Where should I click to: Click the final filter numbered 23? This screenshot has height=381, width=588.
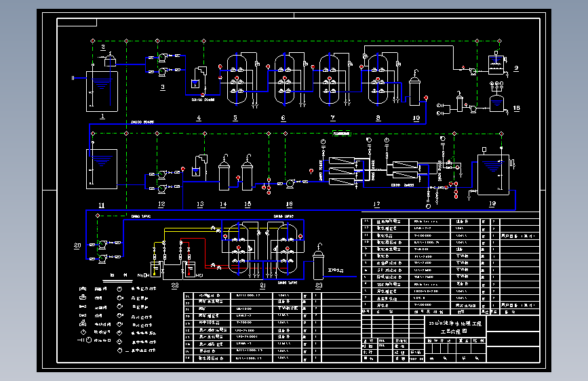pyautogui.click(x=318, y=262)
